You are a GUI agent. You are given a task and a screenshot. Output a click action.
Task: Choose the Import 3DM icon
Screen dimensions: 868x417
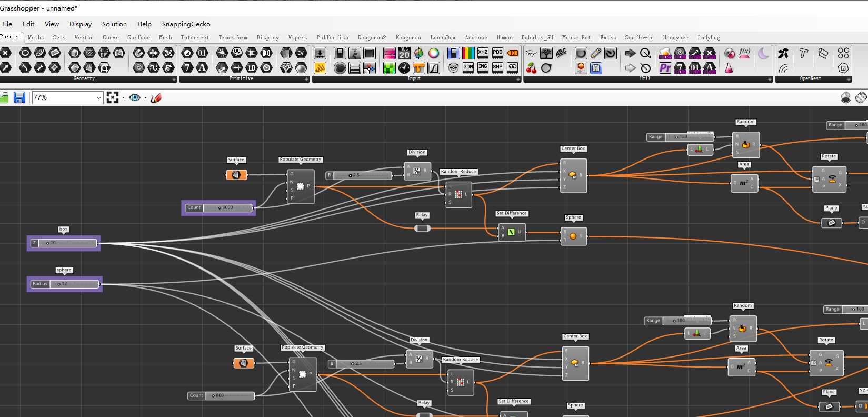click(468, 67)
